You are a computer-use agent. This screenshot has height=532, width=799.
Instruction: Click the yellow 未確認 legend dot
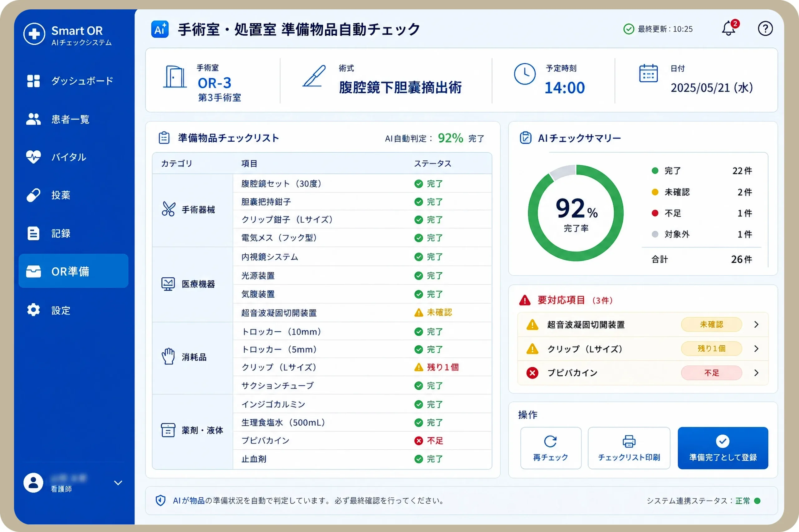tap(655, 192)
